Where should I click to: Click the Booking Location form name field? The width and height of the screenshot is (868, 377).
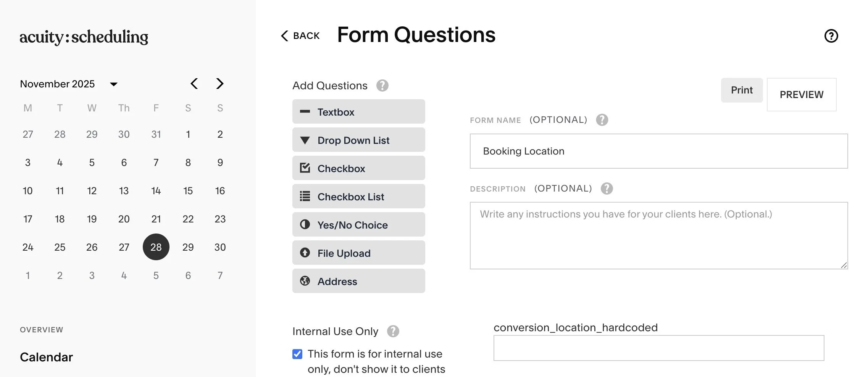[x=659, y=151]
